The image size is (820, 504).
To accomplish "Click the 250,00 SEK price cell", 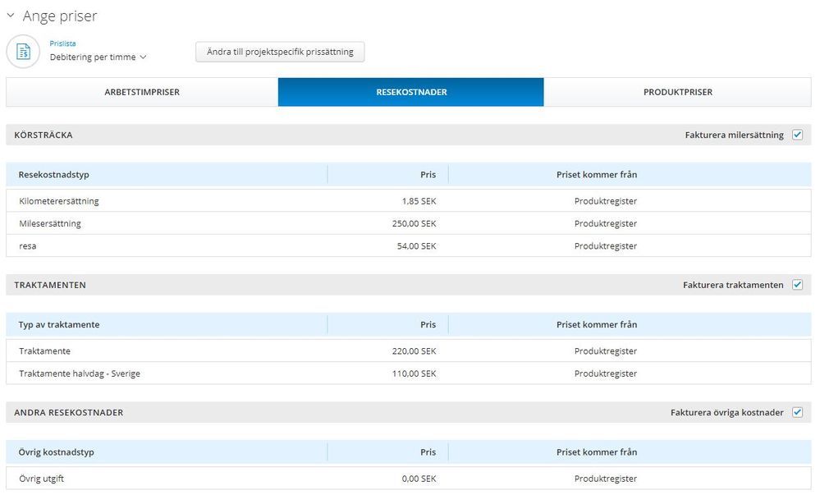I will coord(415,223).
